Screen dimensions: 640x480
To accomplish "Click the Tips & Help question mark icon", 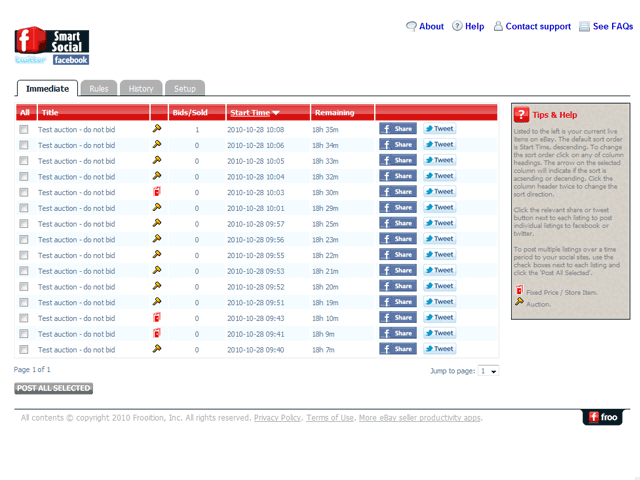I will click(521, 115).
